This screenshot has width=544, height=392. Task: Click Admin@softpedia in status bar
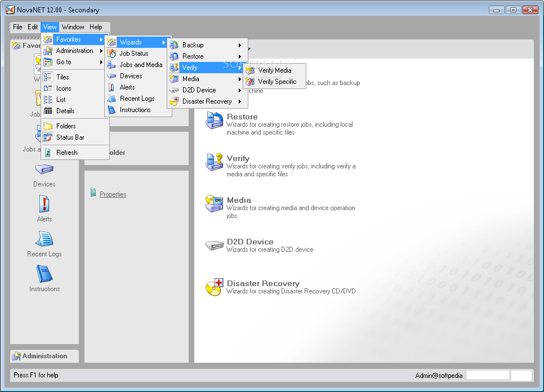coord(439,376)
